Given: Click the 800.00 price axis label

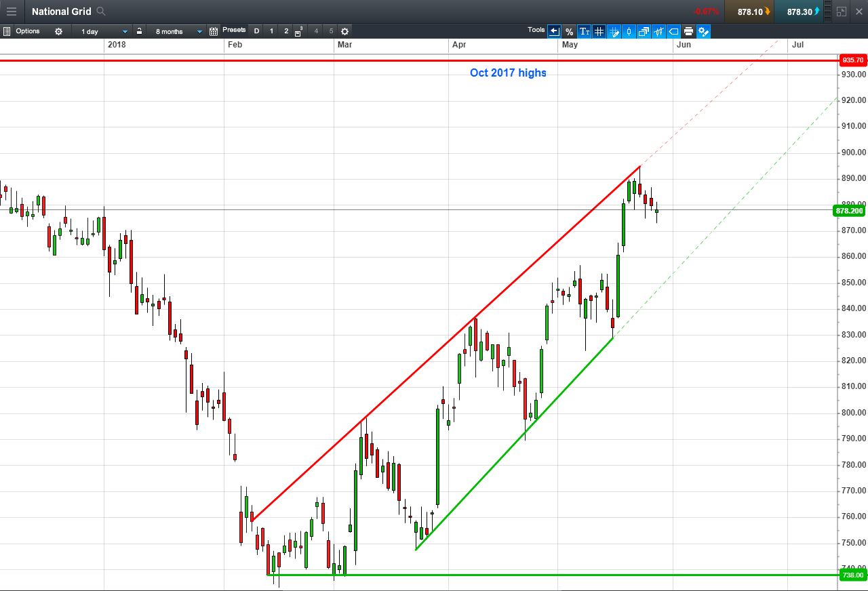Looking at the screenshot, I should tap(854, 413).
